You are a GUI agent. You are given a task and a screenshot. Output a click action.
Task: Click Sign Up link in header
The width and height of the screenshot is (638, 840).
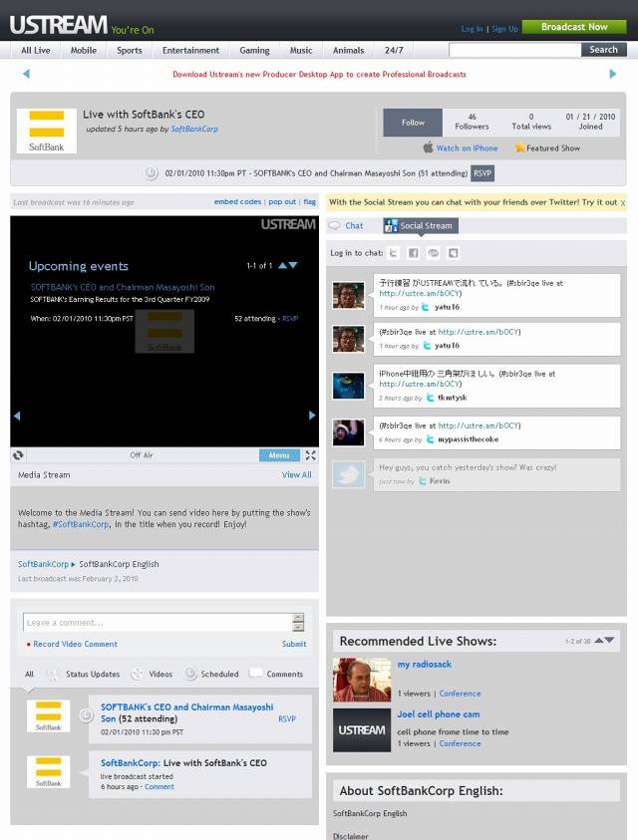(x=504, y=29)
